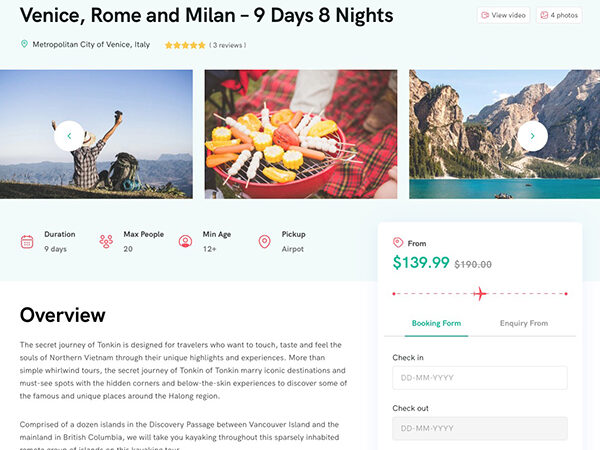Click the location pin icon near Venice

click(x=25, y=44)
